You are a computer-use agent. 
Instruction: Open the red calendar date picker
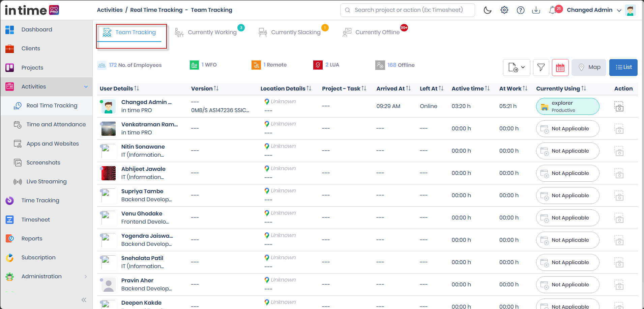pos(560,68)
